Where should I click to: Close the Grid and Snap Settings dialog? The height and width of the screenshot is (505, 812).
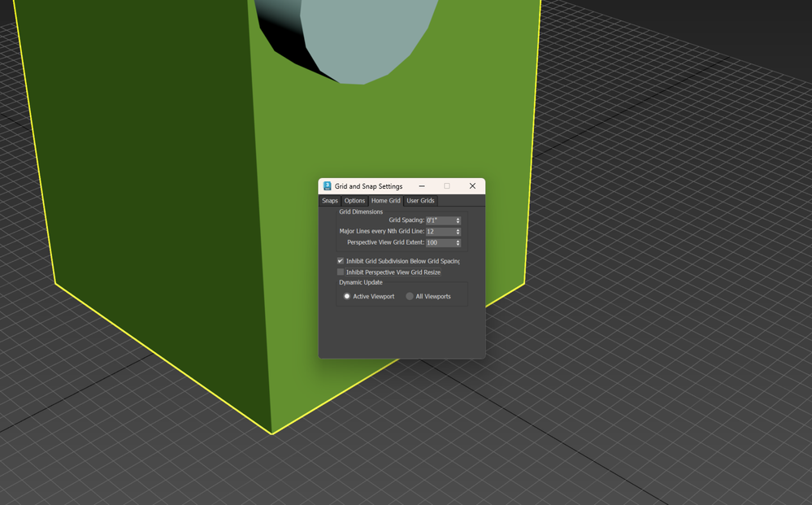click(x=472, y=186)
